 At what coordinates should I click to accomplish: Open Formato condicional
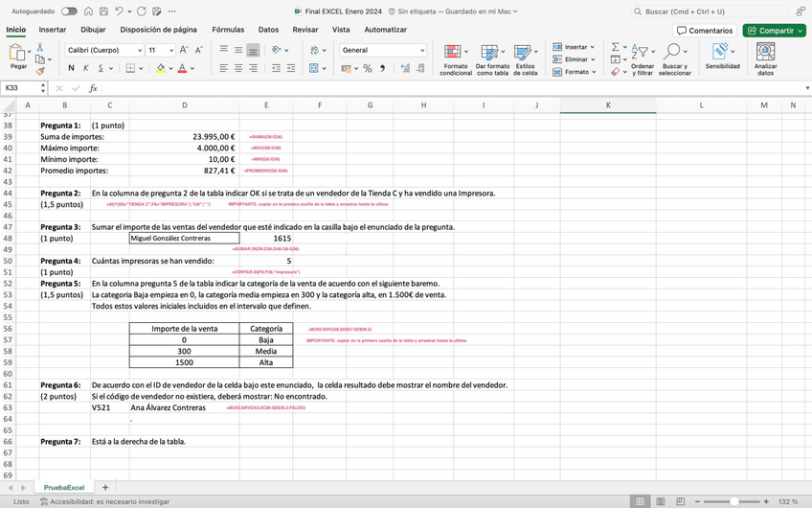(455, 58)
